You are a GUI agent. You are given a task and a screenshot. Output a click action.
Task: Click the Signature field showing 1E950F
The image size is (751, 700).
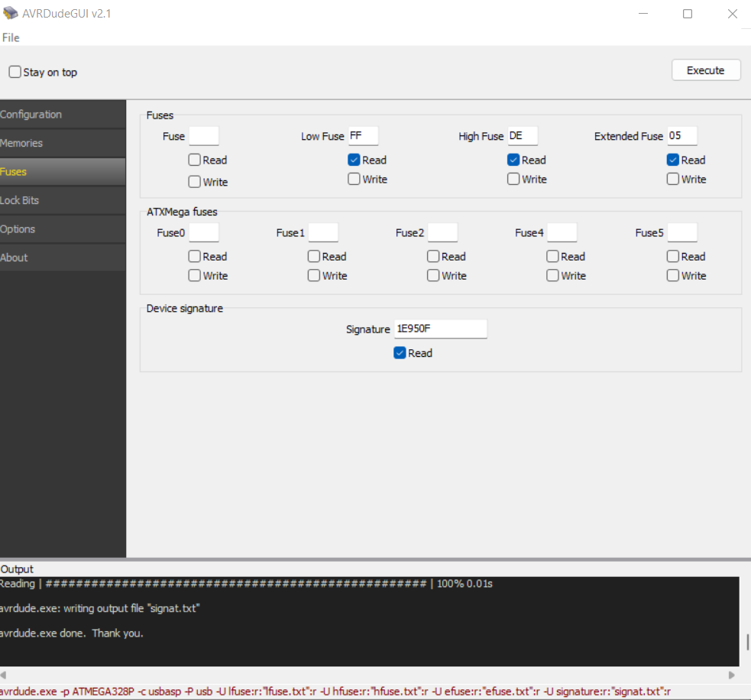click(441, 329)
